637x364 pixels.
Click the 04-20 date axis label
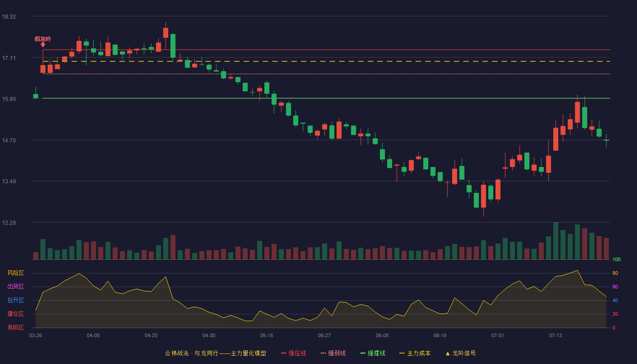[x=151, y=335]
